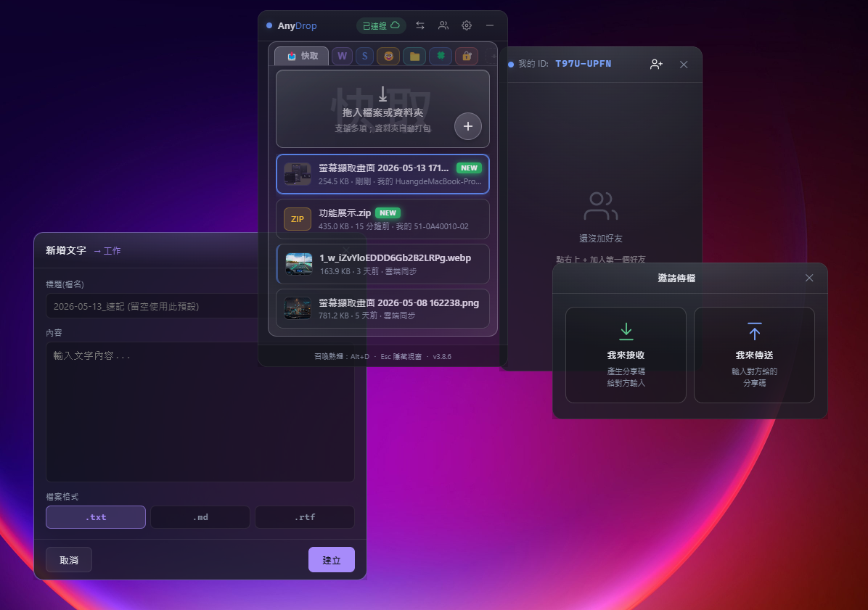The image size is (868, 610).
Task: Click the ZIP icon of 功能展示.zip
Action: 298,219
